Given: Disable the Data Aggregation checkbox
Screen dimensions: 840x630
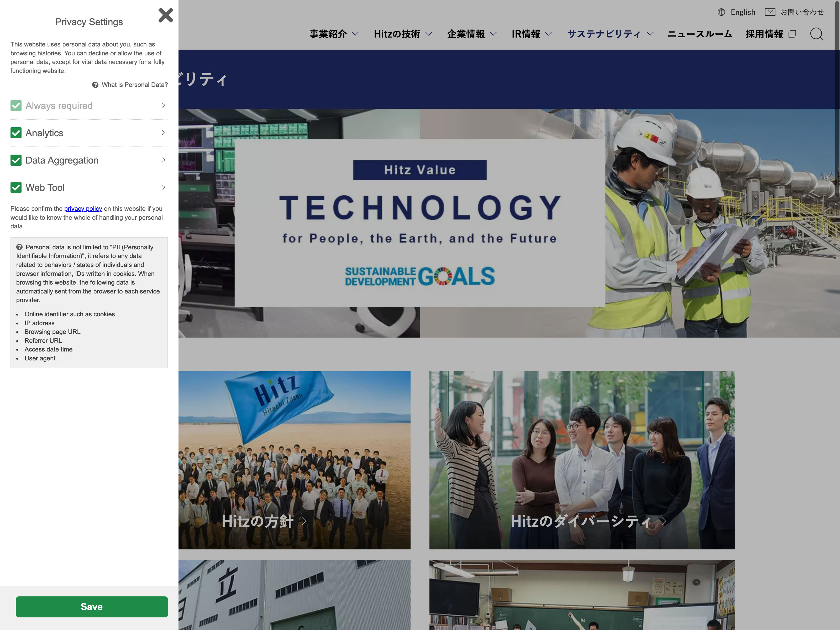Looking at the screenshot, I should [16, 160].
